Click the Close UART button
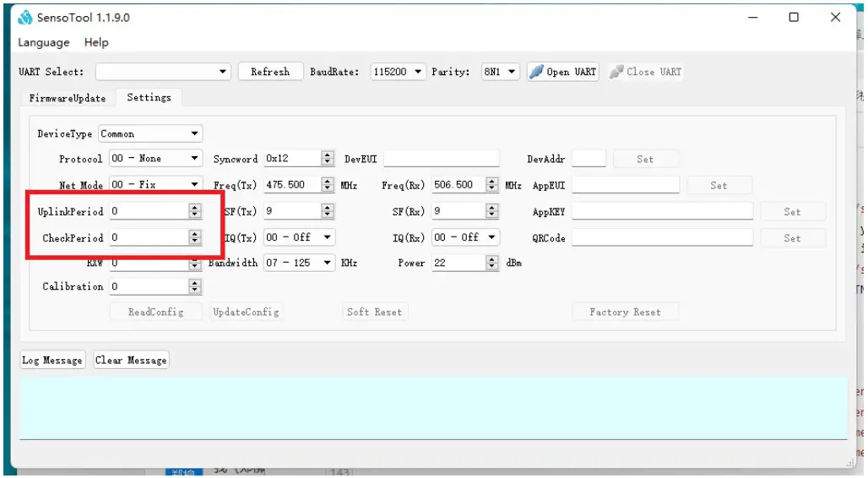The width and height of the screenshot is (868, 478). (645, 72)
